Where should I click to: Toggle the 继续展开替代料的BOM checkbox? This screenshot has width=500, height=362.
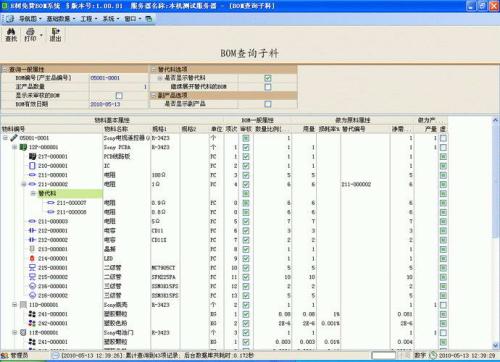tap(268, 87)
